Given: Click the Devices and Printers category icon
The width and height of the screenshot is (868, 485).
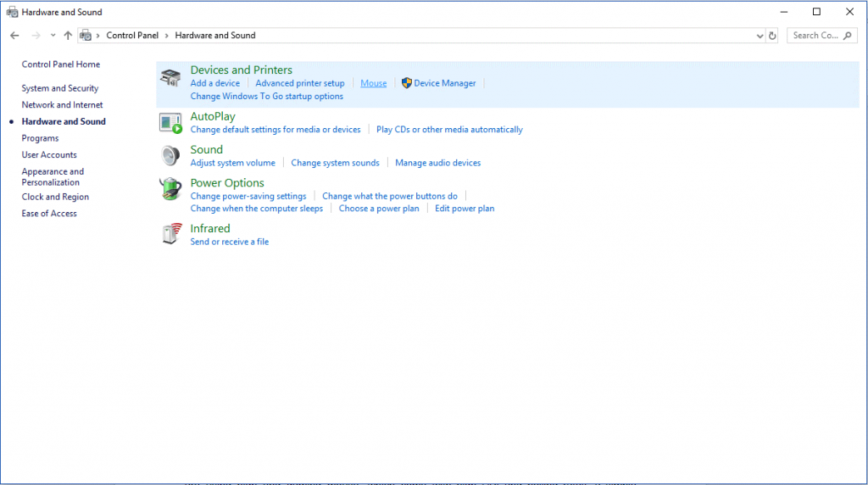Looking at the screenshot, I should pos(170,78).
